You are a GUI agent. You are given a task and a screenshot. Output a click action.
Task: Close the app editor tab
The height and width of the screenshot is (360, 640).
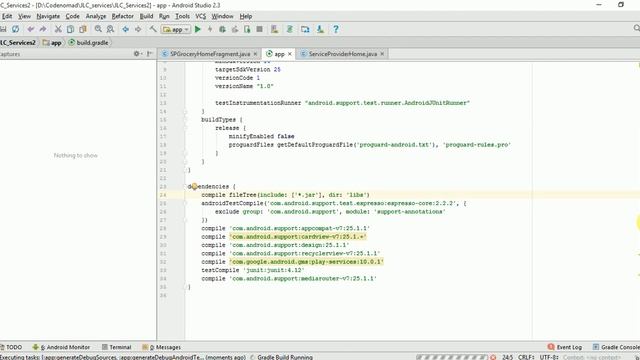pyautogui.click(x=290, y=54)
